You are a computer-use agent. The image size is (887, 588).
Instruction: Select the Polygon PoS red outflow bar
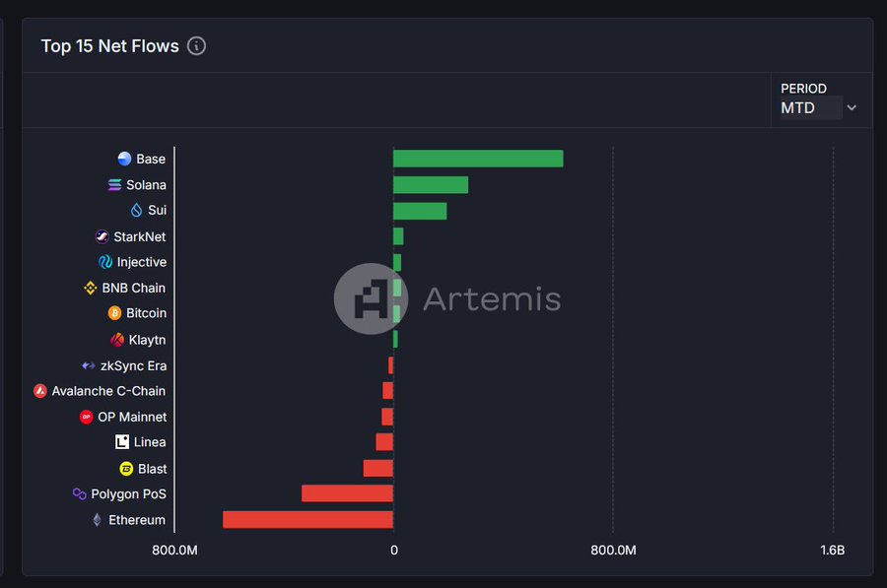pyautogui.click(x=347, y=493)
